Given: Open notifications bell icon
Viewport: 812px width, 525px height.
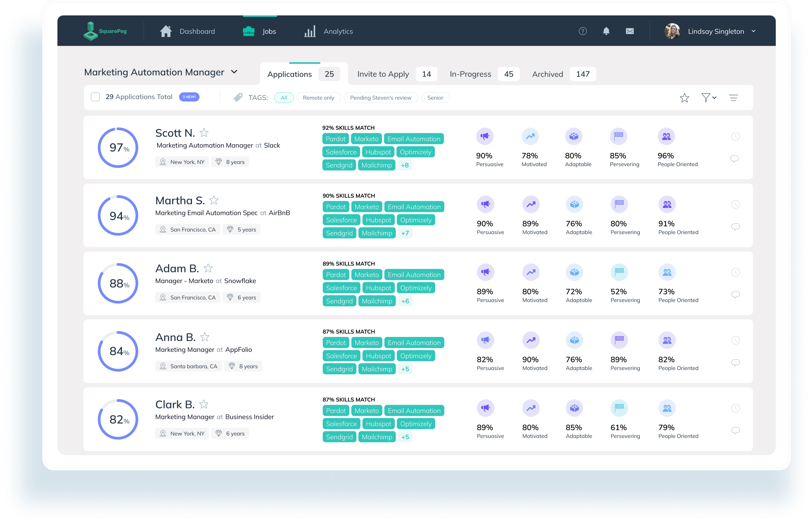Looking at the screenshot, I should pyautogui.click(x=606, y=31).
